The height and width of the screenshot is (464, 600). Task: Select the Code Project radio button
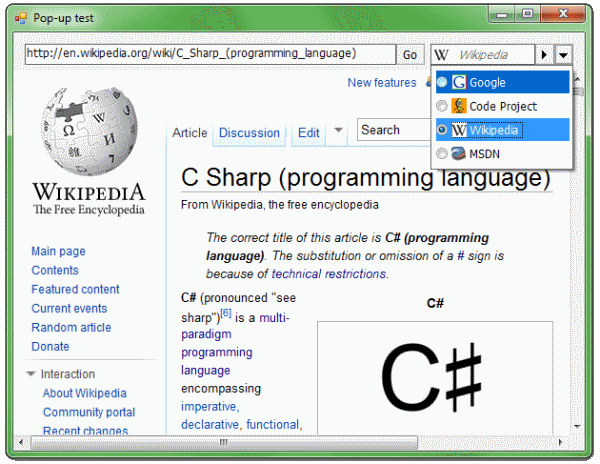point(442,106)
